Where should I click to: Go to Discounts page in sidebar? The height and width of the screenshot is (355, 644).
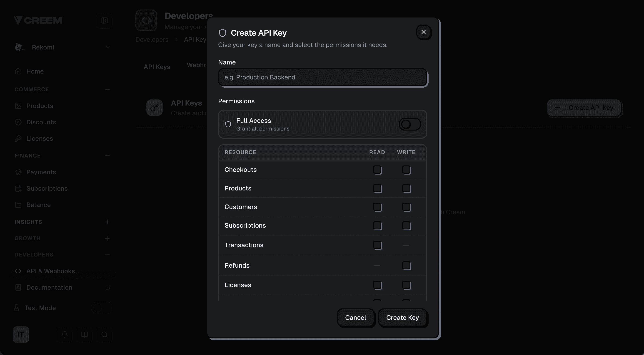[41, 122]
